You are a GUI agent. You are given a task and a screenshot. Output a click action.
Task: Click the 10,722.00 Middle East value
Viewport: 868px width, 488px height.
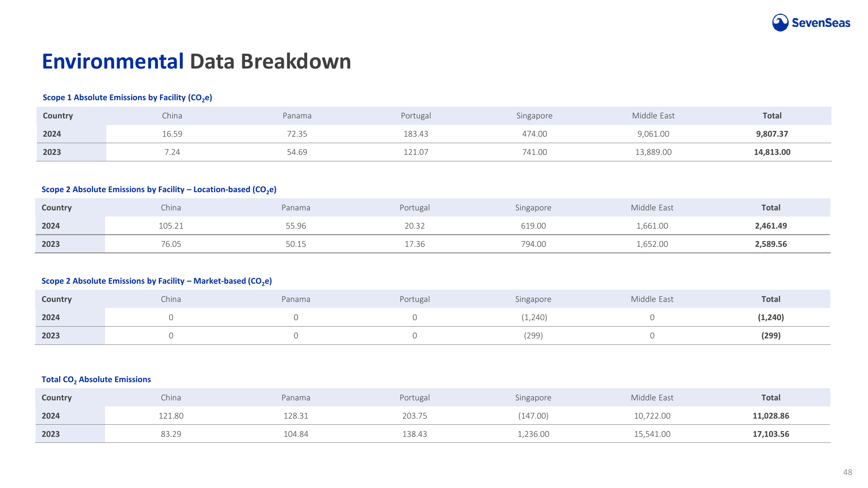coord(652,416)
